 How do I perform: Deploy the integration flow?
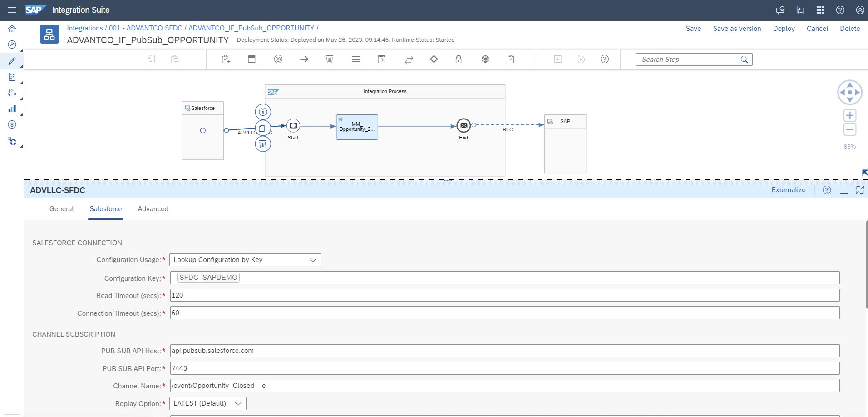[x=784, y=28]
